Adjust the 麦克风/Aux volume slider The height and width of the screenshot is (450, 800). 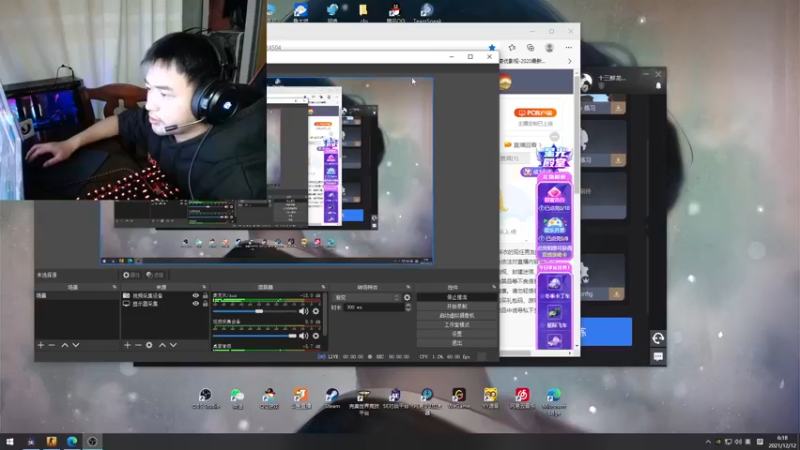254,311
